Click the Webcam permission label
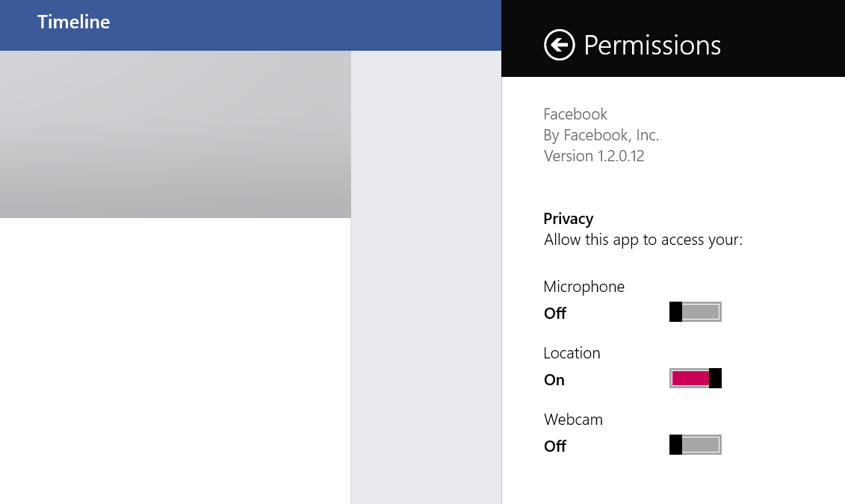The height and width of the screenshot is (504, 845). pyautogui.click(x=573, y=419)
